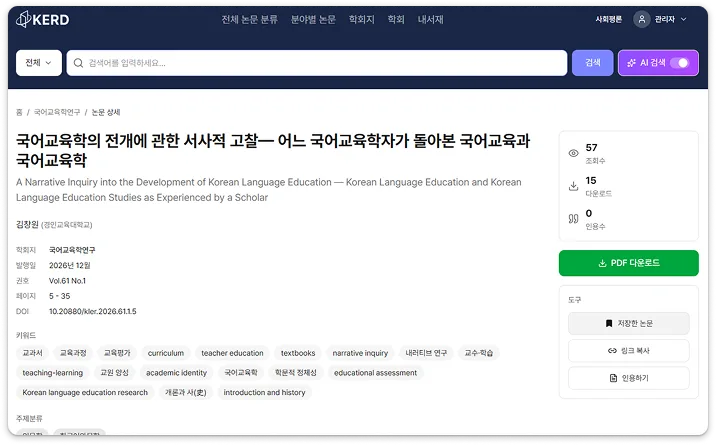Go to 홈 breadcrumb
The width and height of the screenshot is (716, 445).
click(x=19, y=112)
